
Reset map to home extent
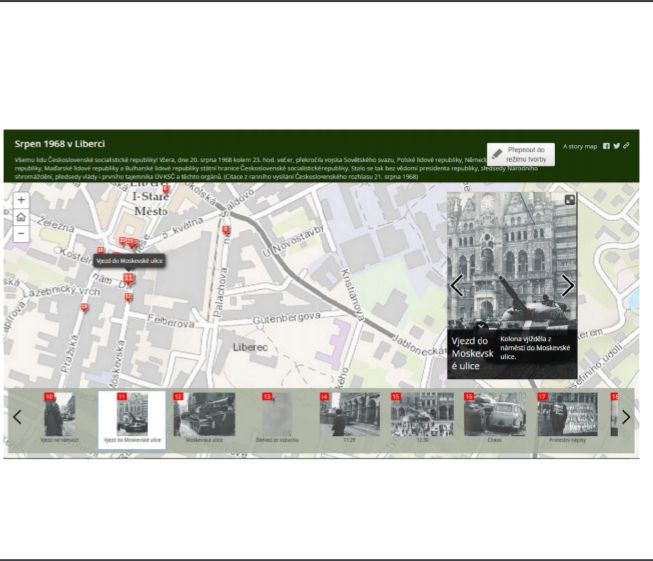click(x=21, y=217)
